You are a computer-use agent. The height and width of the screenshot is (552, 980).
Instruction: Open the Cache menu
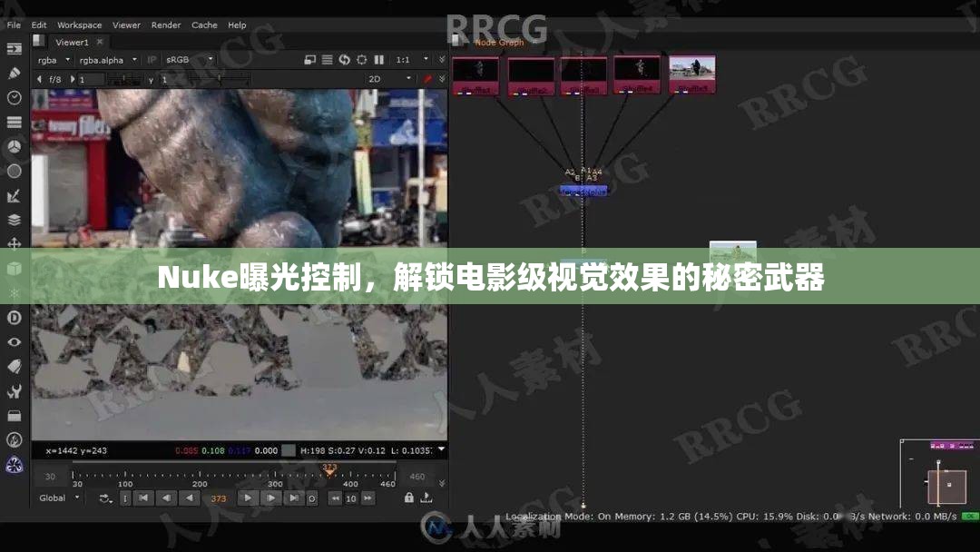click(x=204, y=25)
